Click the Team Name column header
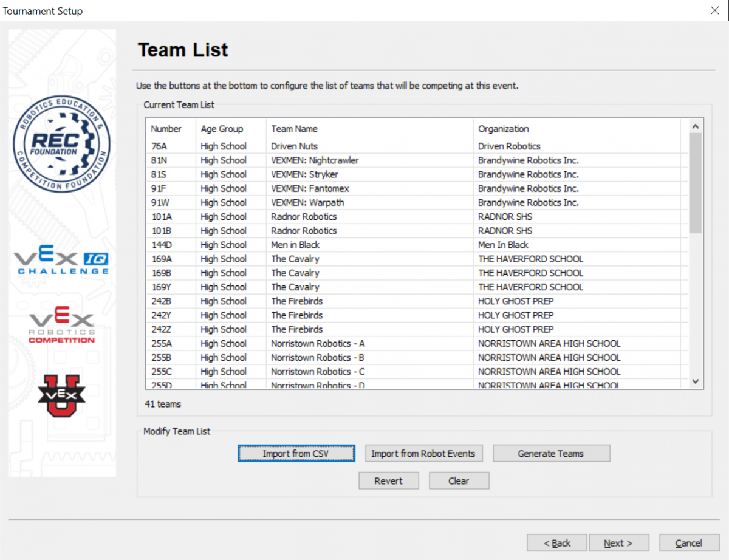This screenshot has height=560, width=729. (x=294, y=129)
